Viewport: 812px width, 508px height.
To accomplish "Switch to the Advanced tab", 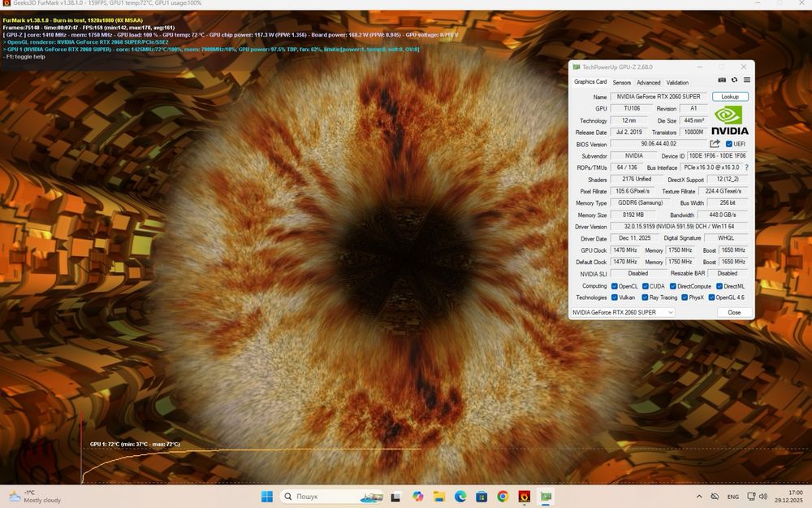I will pyautogui.click(x=648, y=82).
